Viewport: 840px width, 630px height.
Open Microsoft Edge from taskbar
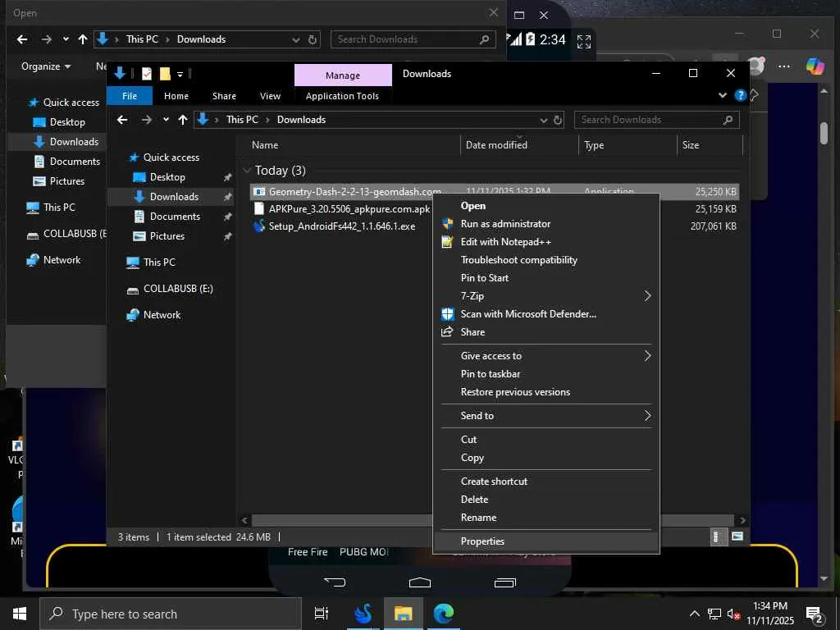click(444, 614)
